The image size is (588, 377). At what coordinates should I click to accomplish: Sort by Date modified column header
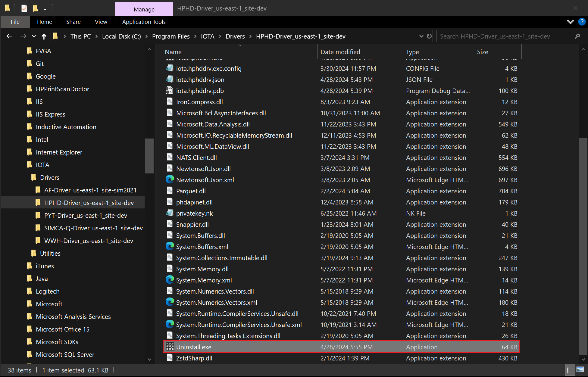(360, 52)
